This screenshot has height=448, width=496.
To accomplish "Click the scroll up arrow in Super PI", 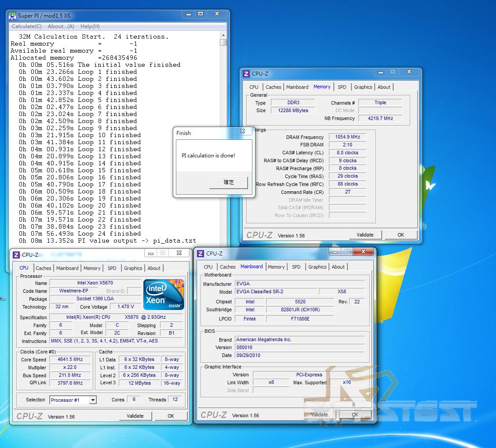I will coord(223,35).
